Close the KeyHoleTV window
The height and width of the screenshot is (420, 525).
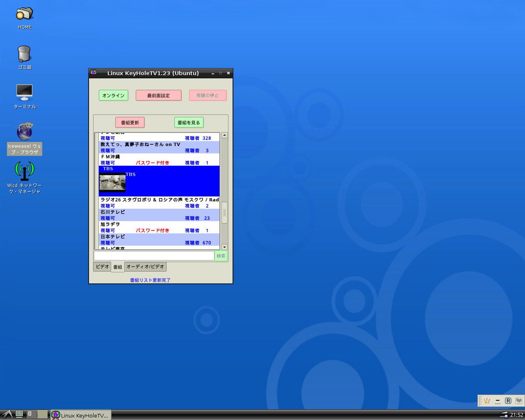[228, 73]
